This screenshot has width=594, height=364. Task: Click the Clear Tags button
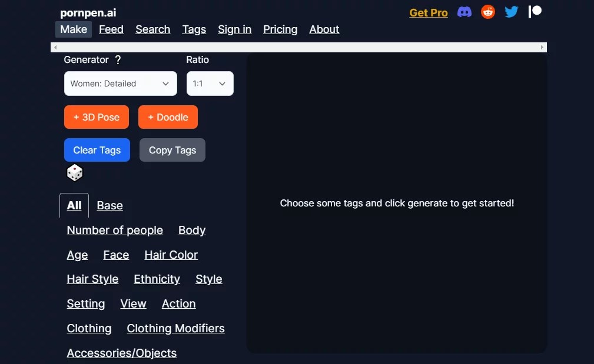tap(97, 150)
